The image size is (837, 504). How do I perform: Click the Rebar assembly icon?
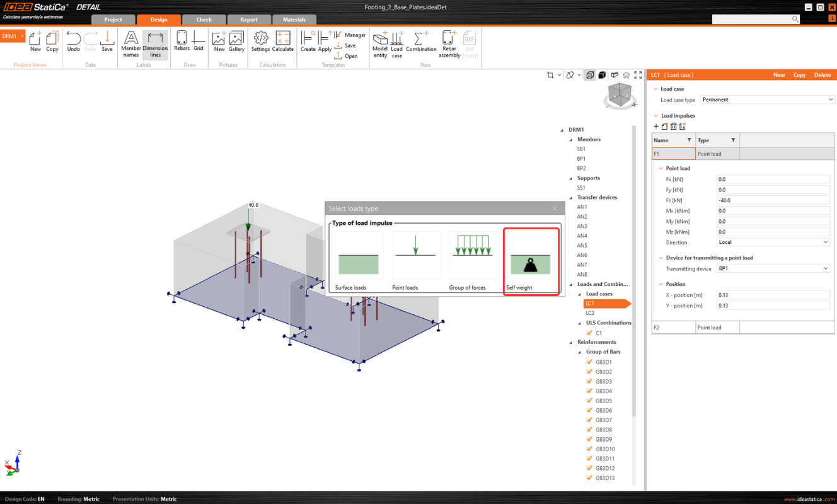pos(449,43)
